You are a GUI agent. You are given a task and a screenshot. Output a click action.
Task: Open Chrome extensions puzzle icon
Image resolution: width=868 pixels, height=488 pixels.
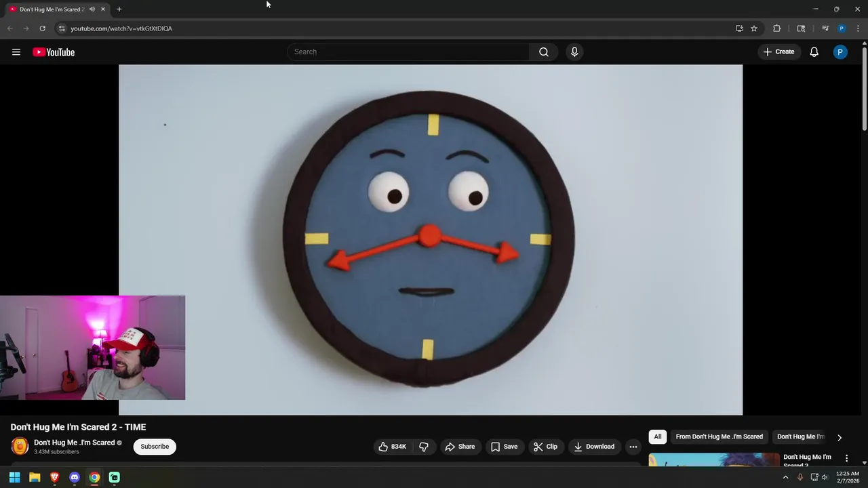point(777,28)
